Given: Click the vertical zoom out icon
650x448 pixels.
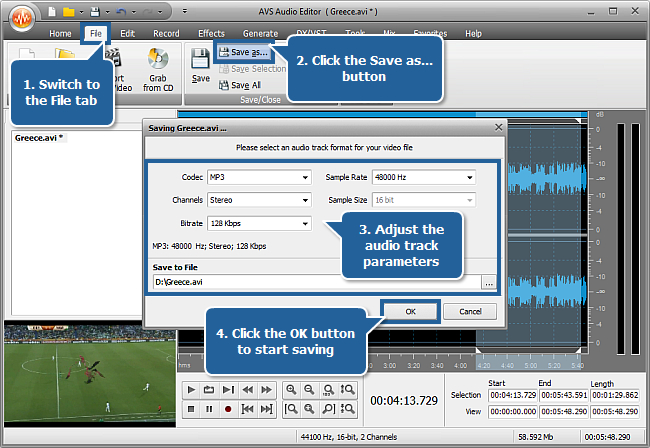Looking at the screenshot, I should [347, 409].
